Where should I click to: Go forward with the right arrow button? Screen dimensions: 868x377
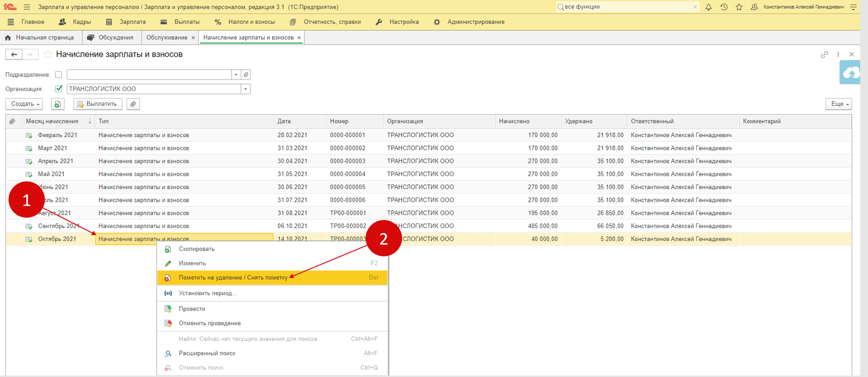click(30, 54)
